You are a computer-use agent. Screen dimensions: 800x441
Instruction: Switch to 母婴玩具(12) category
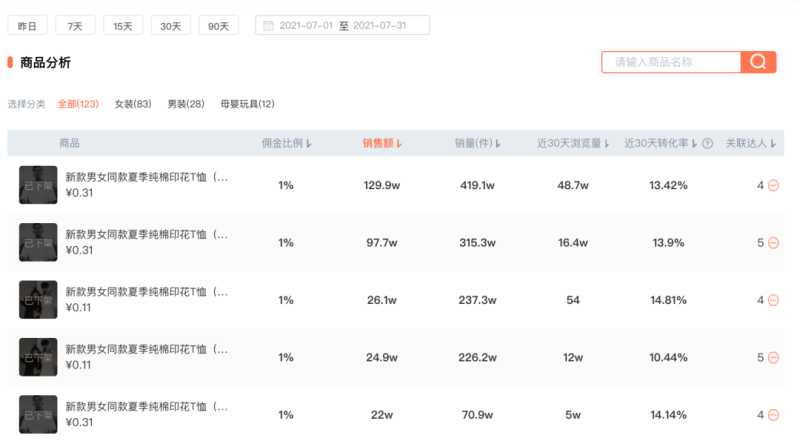coord(247,104)
